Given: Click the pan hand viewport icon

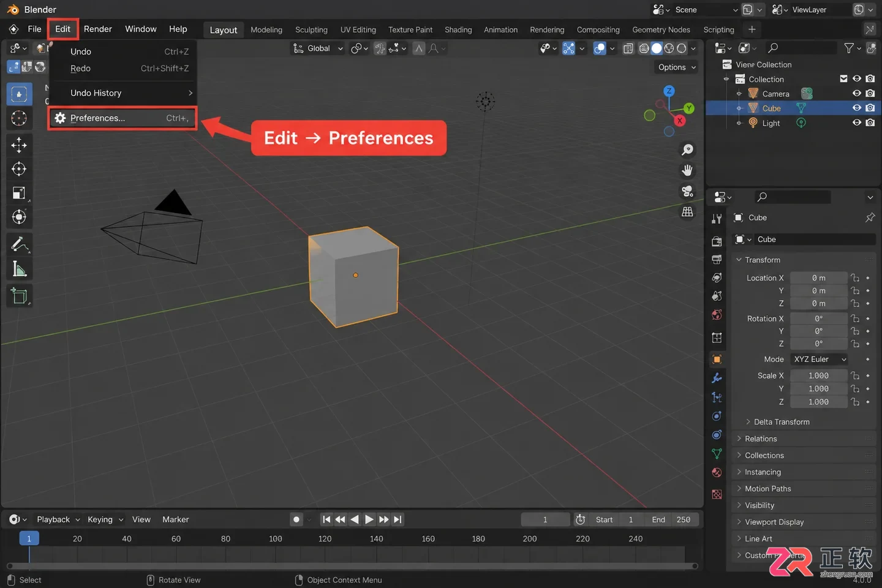Looking at the screenshot, I should [687, 170].
